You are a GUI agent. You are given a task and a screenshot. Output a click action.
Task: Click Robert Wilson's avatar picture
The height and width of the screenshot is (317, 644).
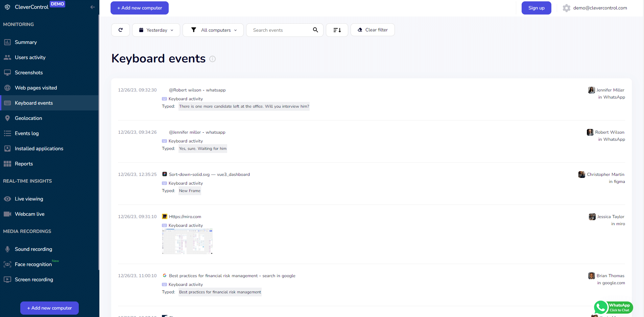click(590, 132)
